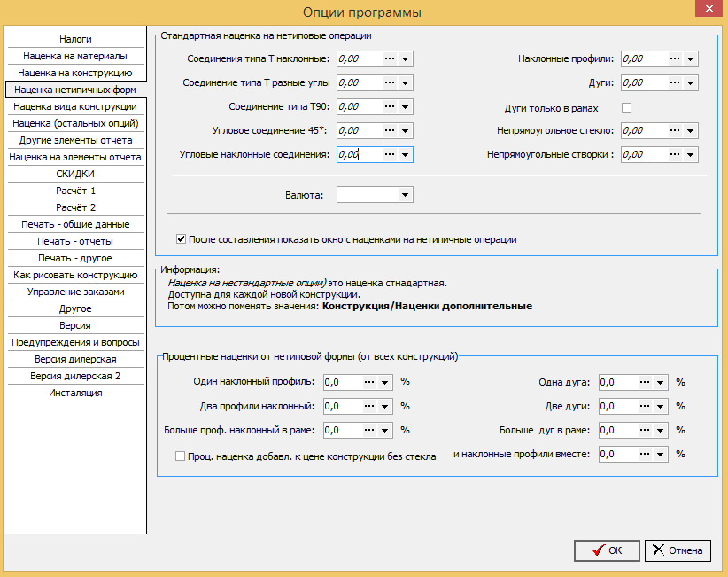The image size is (728, 577).
Task: Select Печать - общие данные section
Action: coord(75,225)
